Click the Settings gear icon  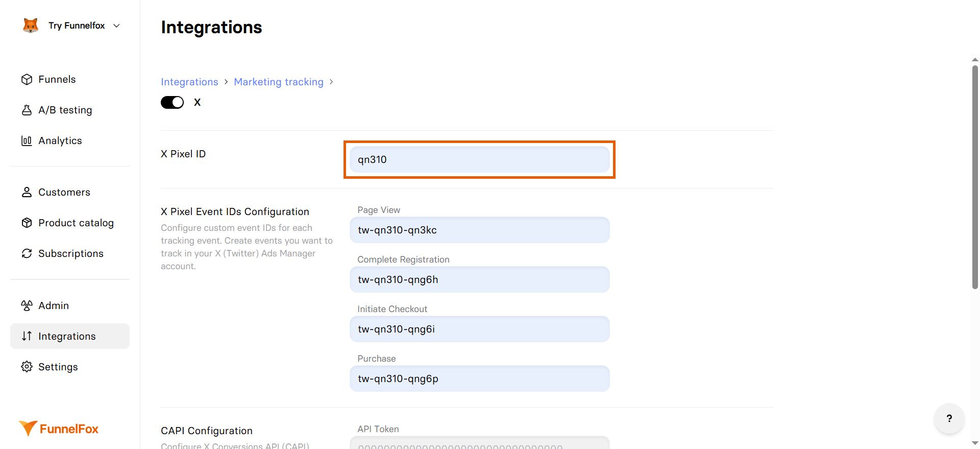point(27,367)
